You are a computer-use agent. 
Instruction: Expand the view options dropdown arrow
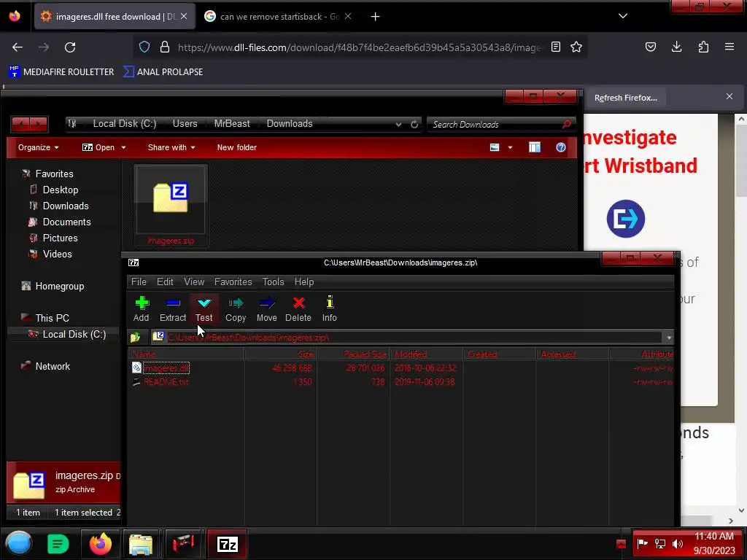pyautogui.click(x=510, y=147)
